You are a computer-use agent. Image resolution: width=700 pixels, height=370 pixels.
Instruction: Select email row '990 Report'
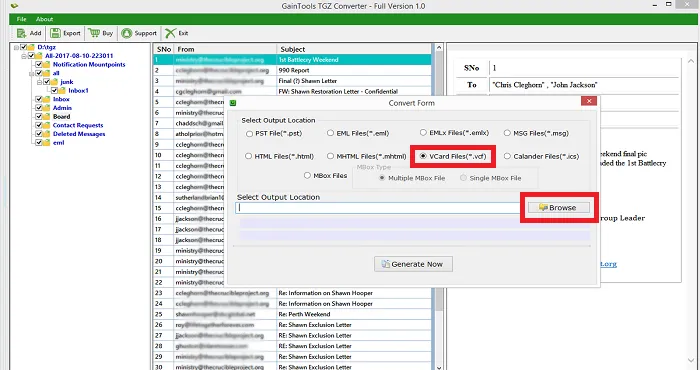click(x=292, y=71)
